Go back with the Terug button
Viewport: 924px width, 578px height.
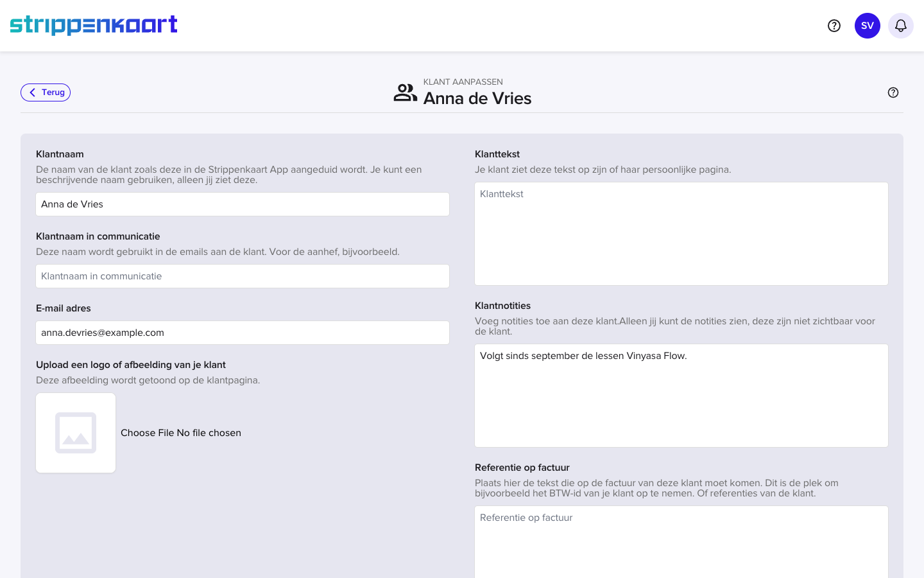tap(46, 92)
